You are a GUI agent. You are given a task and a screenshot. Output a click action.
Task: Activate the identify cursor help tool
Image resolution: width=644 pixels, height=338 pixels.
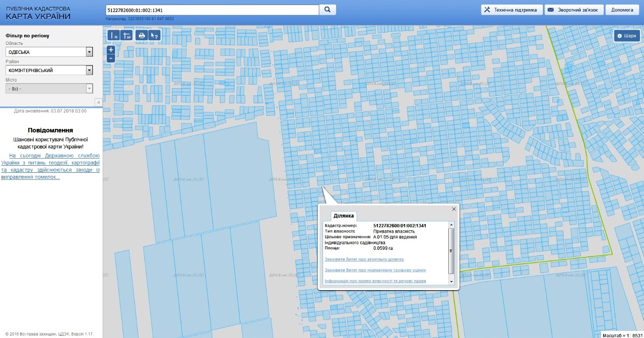tap(154, 35)
